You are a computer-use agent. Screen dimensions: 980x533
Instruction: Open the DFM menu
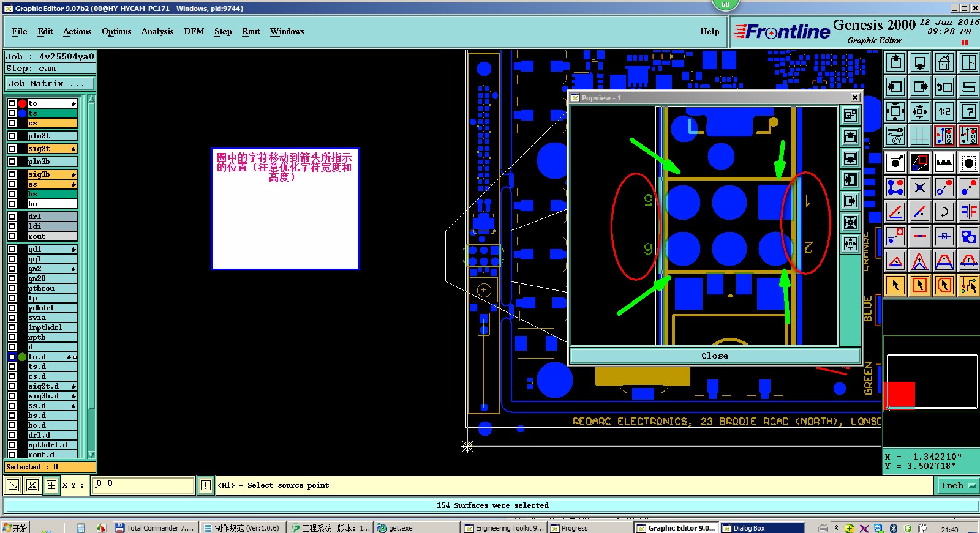coord(194,32)
